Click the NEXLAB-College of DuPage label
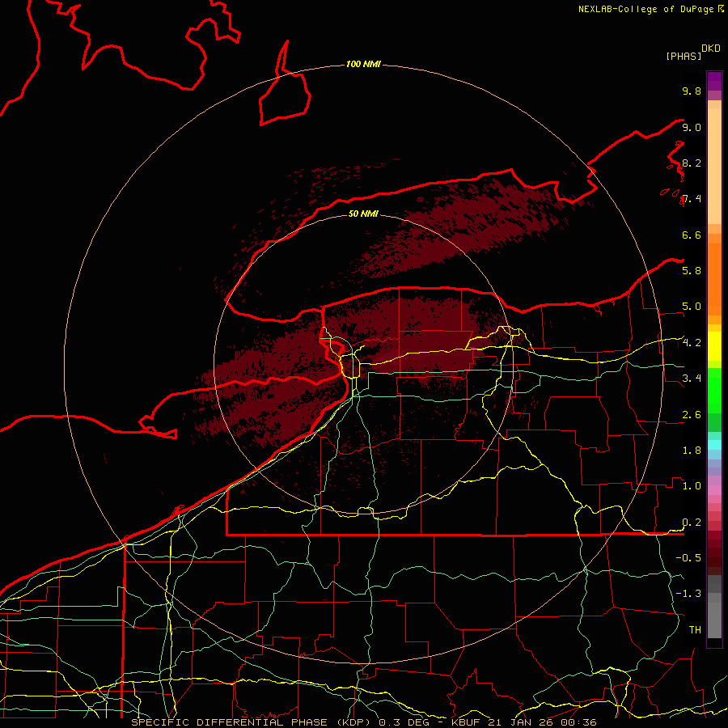This screenshot has width=728, height=728. pyautogui.click(x=647, y=9)
